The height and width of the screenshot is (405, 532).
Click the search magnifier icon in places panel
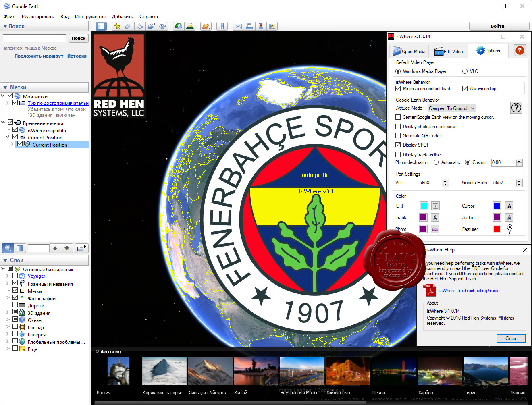8,248
